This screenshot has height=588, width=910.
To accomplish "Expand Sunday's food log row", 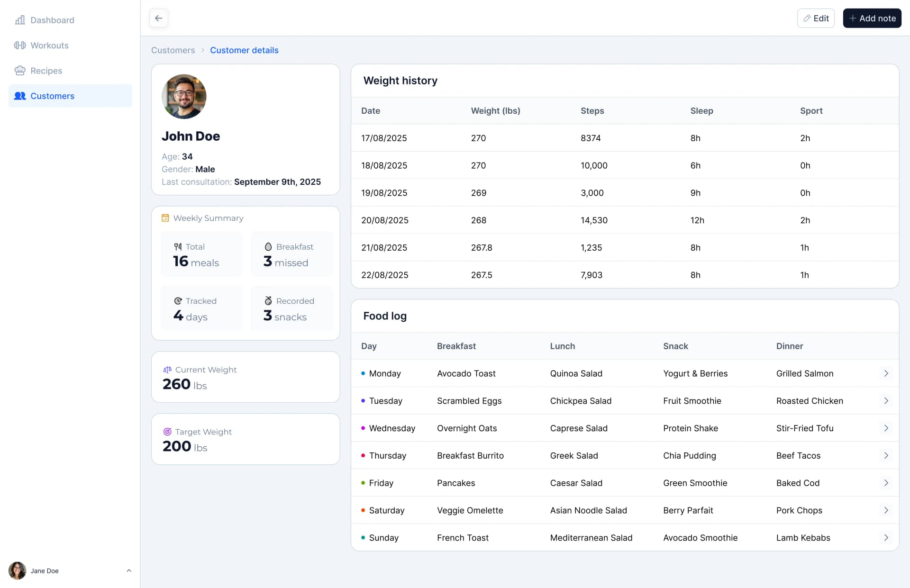I will pyautogui.click(x=886, y=538).
